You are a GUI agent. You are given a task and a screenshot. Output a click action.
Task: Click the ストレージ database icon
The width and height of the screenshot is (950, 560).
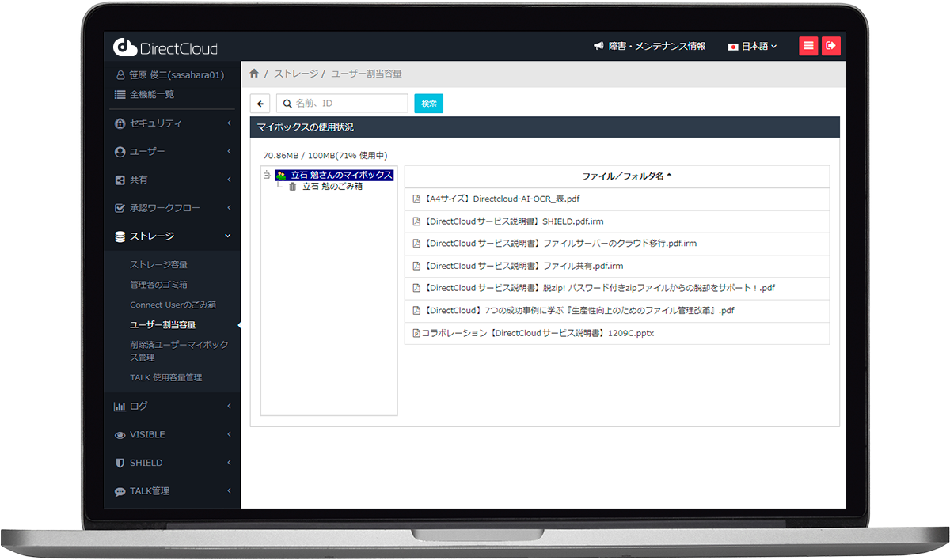pos(120,236)
